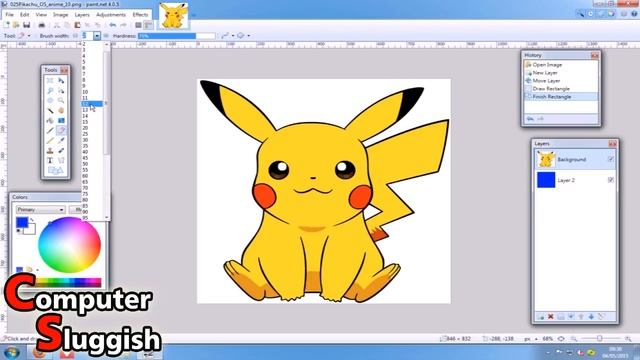Select the Ellipse Select tool
640x360 pixels.
(50, 100)
